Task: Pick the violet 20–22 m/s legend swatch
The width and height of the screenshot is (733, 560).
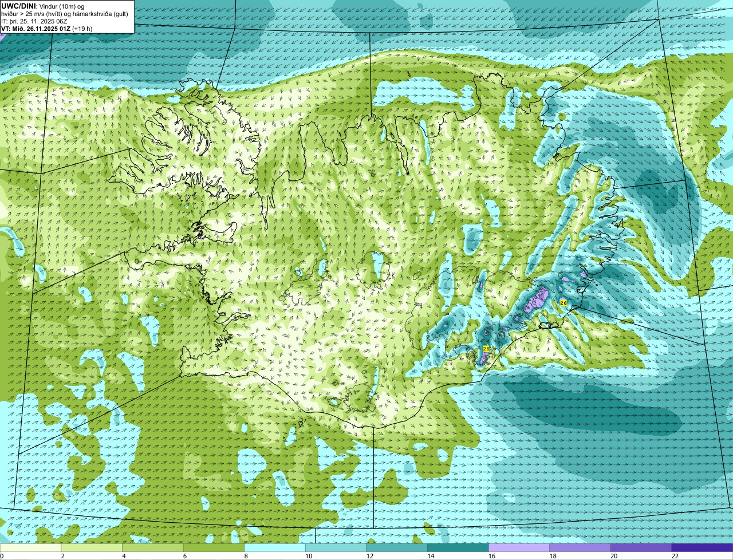Action: 641,547
